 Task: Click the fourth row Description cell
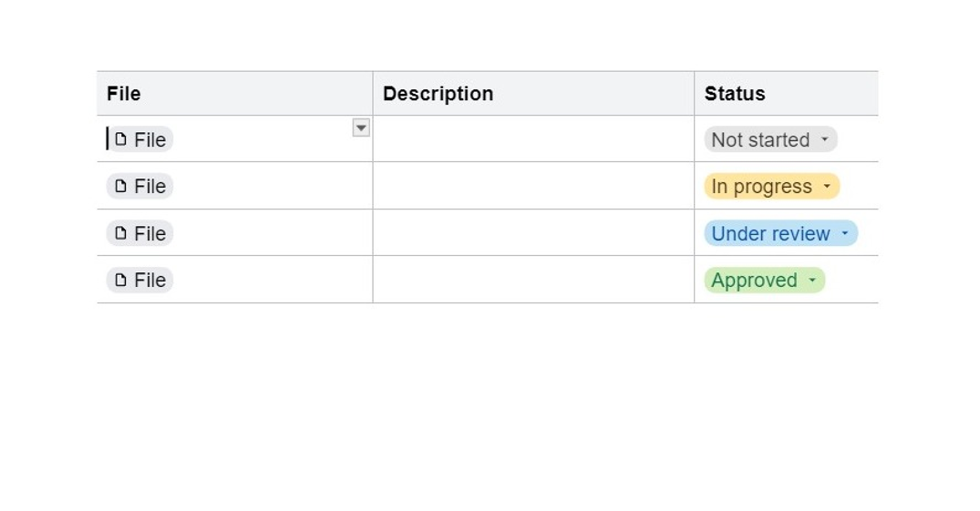pos(533,281)
